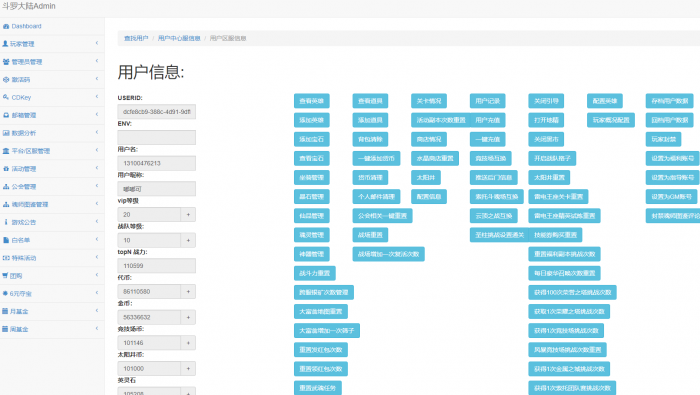Click the 战斗力重置 button

[315, 273]
